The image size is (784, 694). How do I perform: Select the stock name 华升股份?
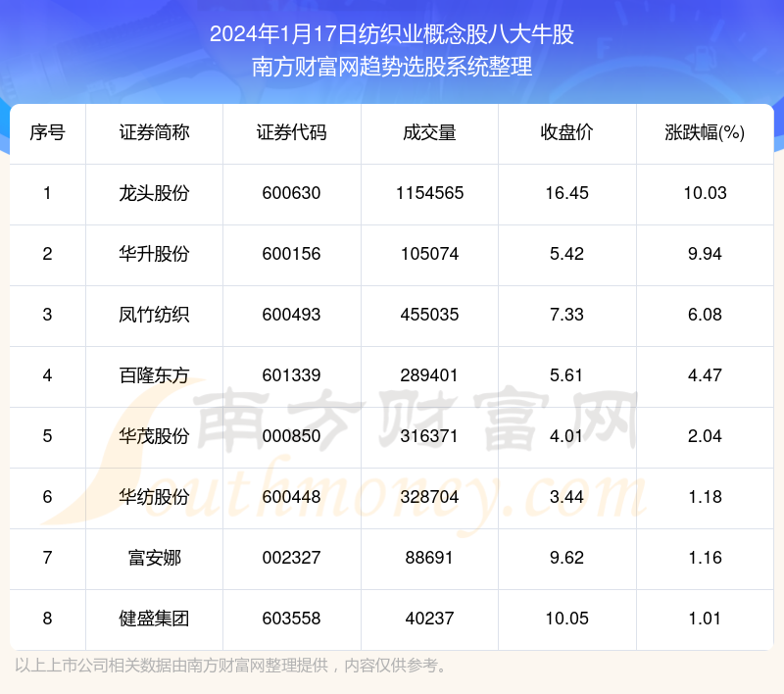click(x=154, y=254)
